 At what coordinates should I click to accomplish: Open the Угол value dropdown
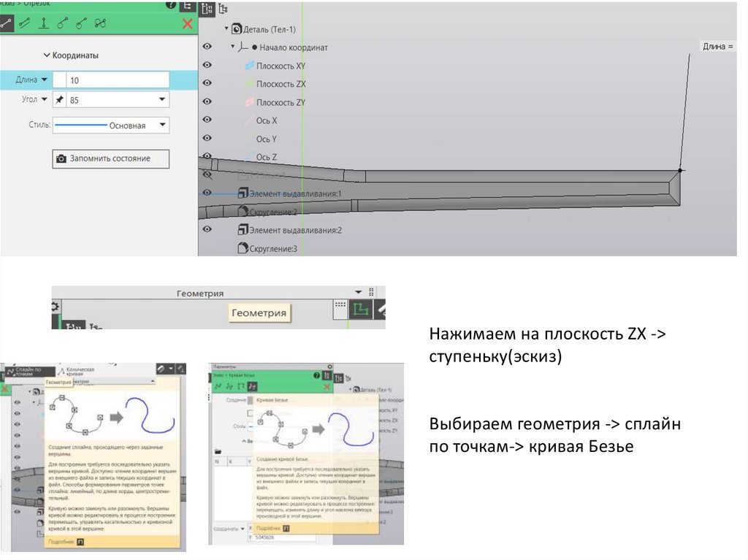161,100
